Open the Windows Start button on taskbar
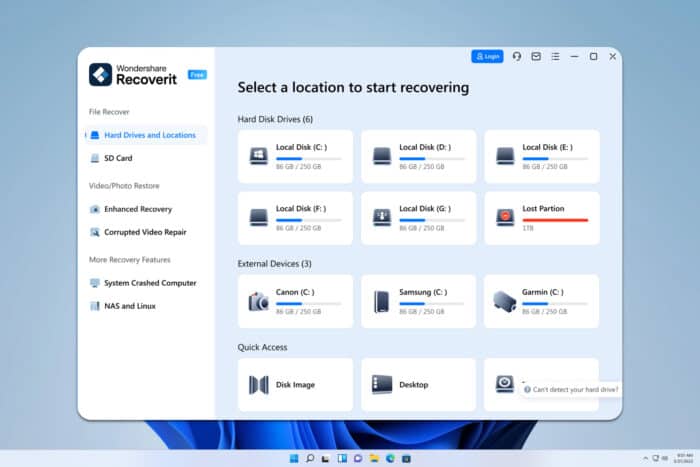 click(x=294, y=457)
